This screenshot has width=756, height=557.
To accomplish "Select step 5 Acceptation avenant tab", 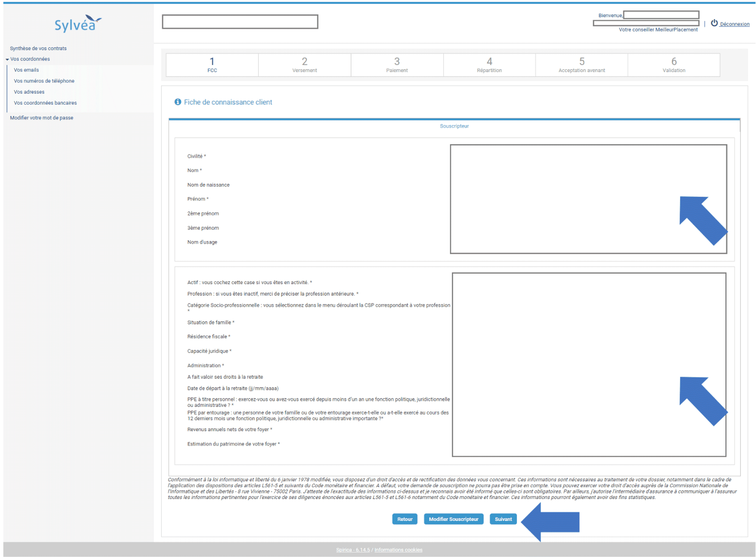I will 582,65.
